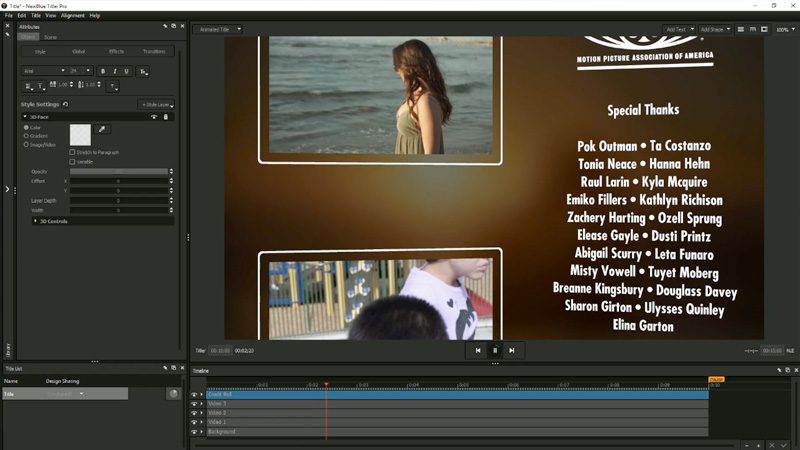Open the Add Shape dropdown
800x450 pixels.
tap(715, 30)
